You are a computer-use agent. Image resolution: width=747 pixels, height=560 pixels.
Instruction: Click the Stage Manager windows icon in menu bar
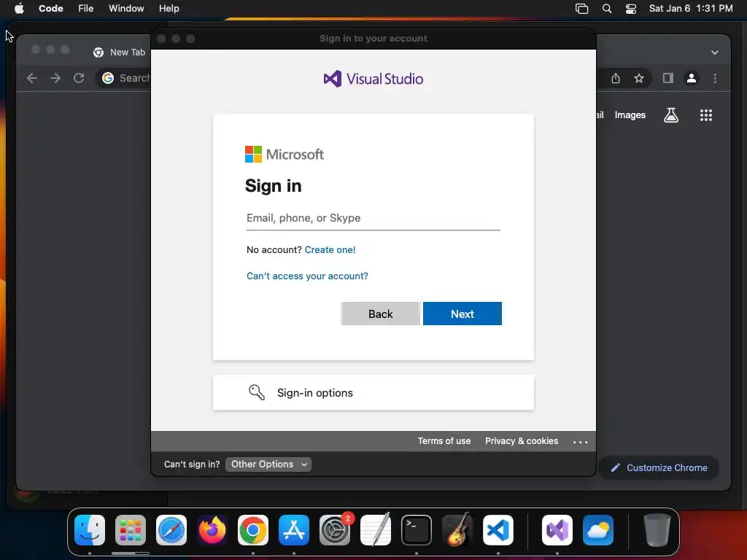pyautogui.click(x=581, y=9)
